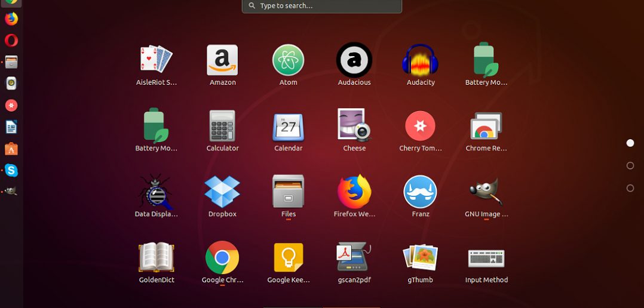Open file manager from the dock

[x=11, y=62]
